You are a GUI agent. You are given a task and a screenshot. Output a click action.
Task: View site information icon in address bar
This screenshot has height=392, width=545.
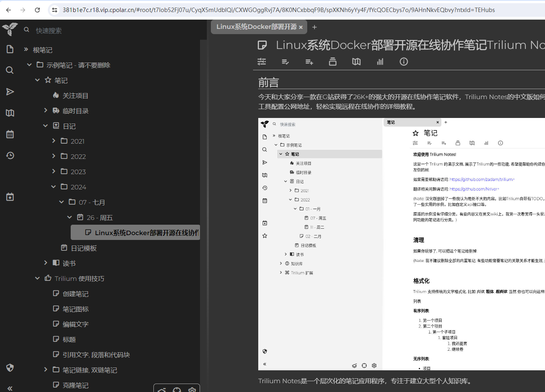[x=55, y=10]
